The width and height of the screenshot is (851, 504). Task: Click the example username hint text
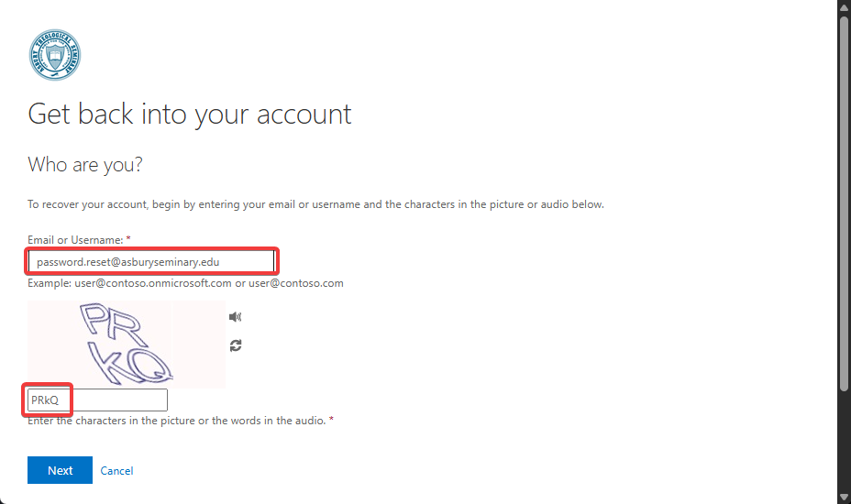pyautogui.click(x=185, y=283)
